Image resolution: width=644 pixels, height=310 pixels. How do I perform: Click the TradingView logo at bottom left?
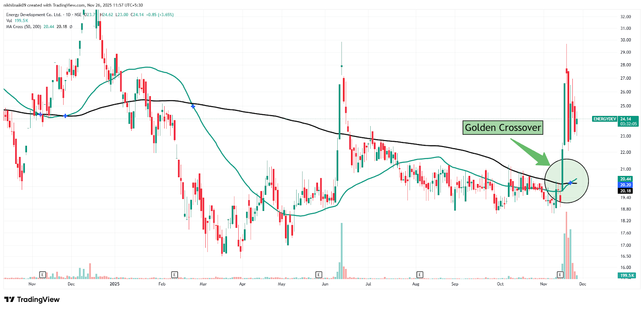pyautogui.click(x=32, y=300)
